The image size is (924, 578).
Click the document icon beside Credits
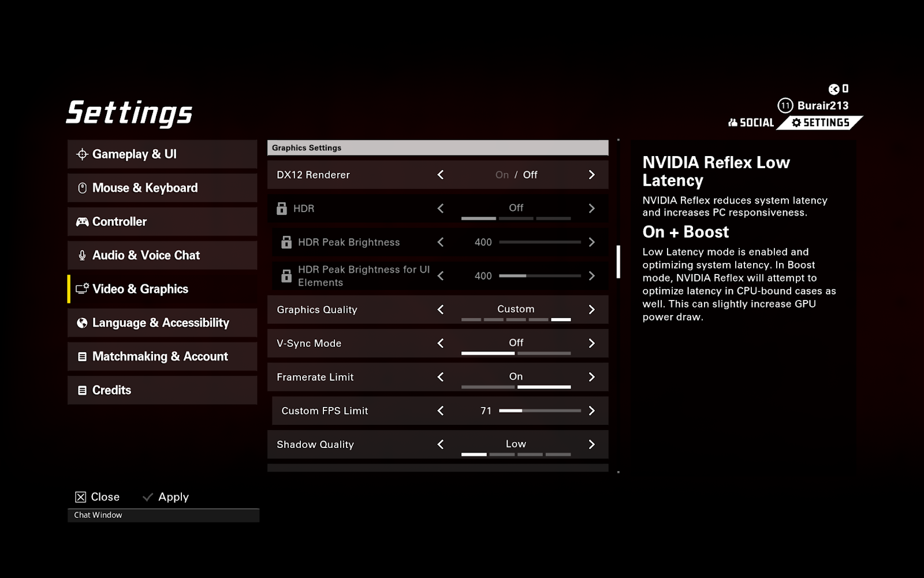pos(82,390)
